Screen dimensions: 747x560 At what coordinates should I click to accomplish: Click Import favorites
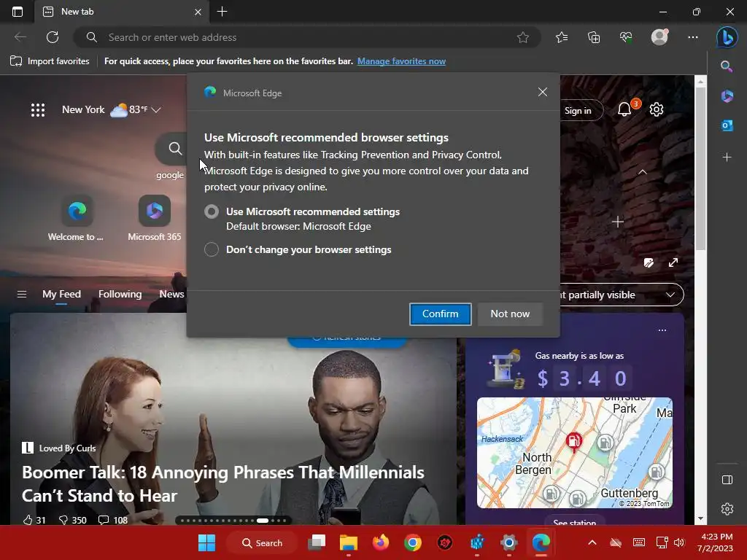pyautogui.click(x=50, y=61)
